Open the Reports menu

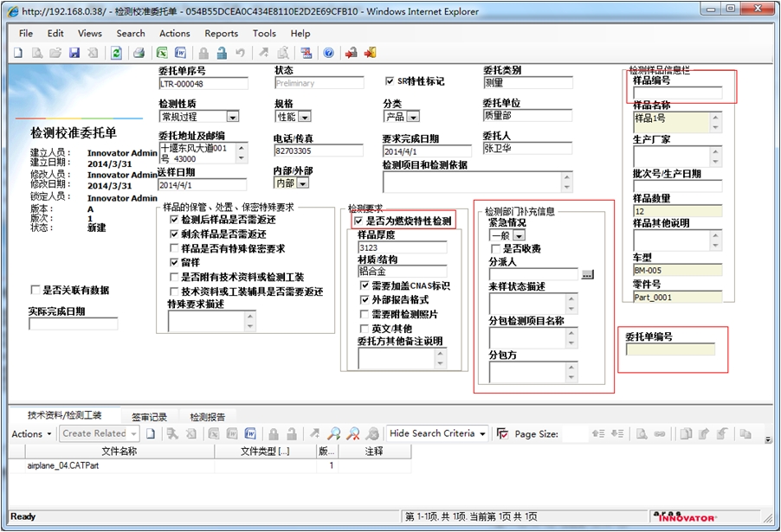coord(221,34)
